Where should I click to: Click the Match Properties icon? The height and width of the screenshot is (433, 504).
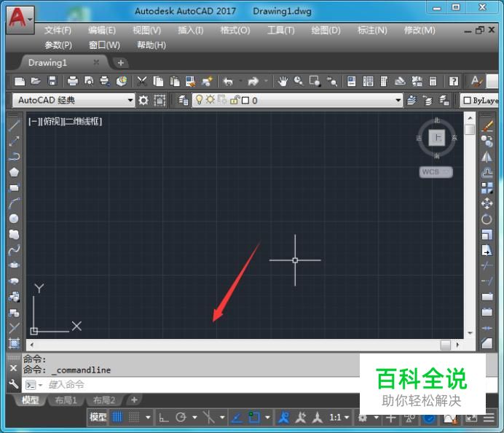click(x=207, y=81)
